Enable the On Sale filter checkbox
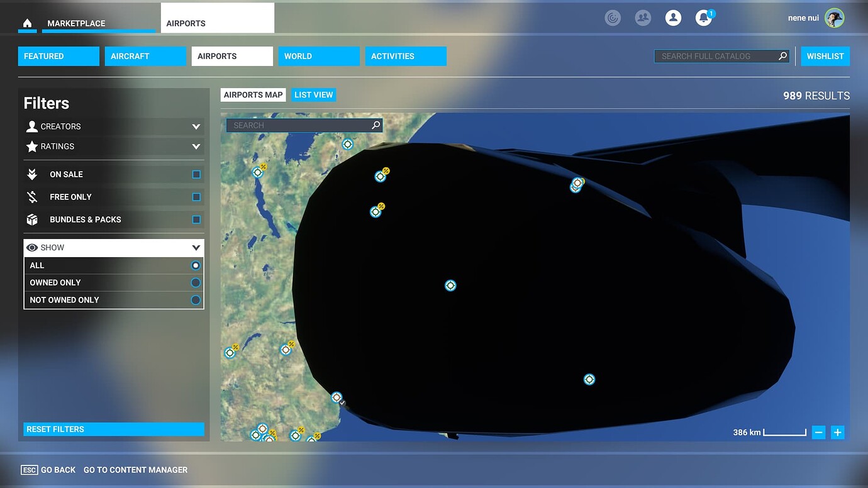The height and width of the screenshot is (488, 868). (197, 174)
